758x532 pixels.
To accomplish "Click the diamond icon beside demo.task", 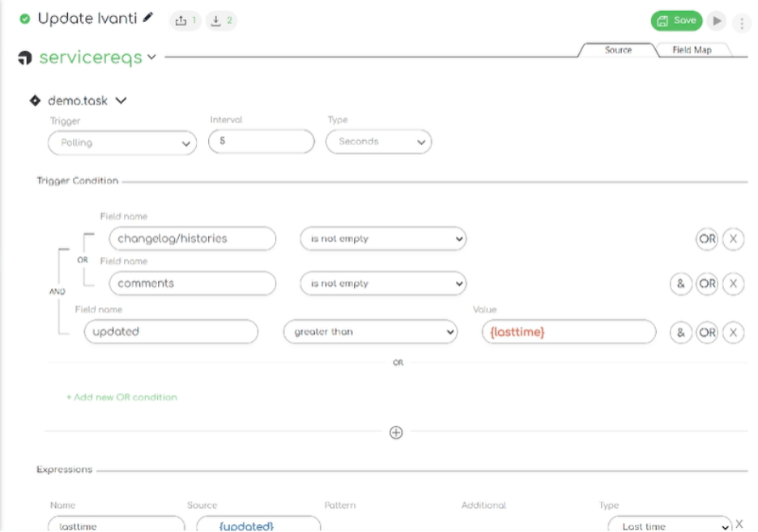I will tap(35, 100).
